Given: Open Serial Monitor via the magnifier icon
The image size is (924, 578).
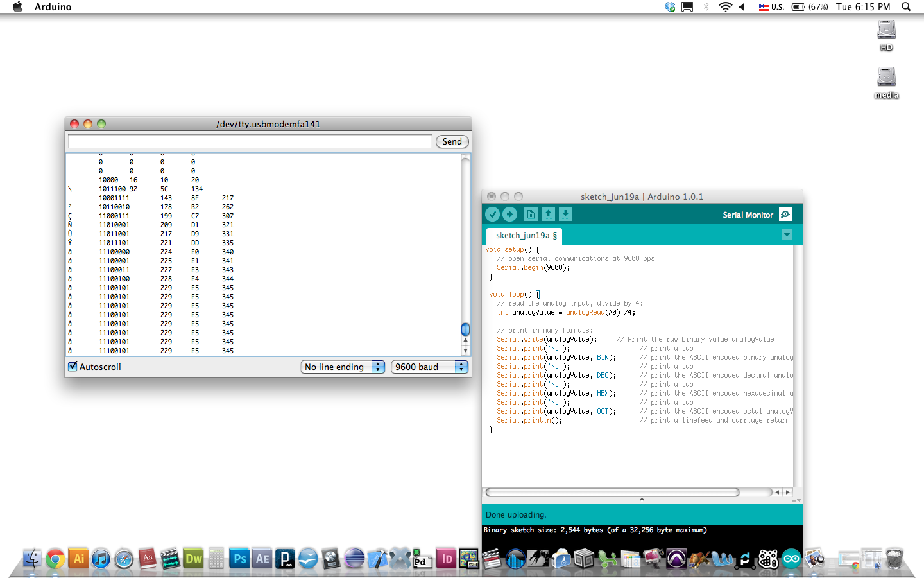Looking at the screenshot, I should tap(785, 215).
